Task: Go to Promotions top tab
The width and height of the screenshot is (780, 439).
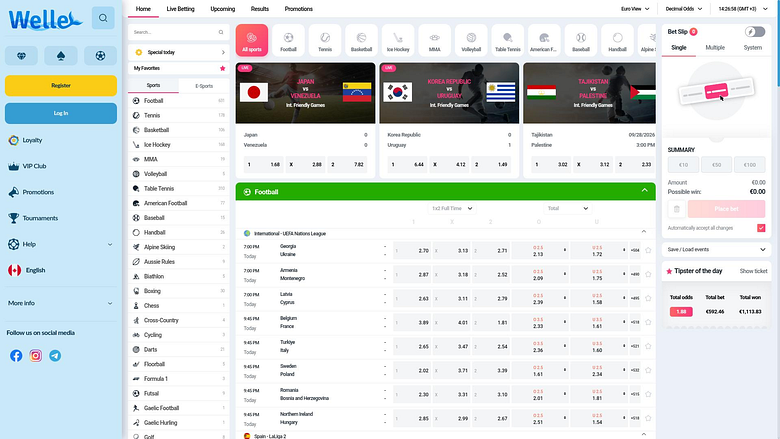Action: (x=298, y=9)
